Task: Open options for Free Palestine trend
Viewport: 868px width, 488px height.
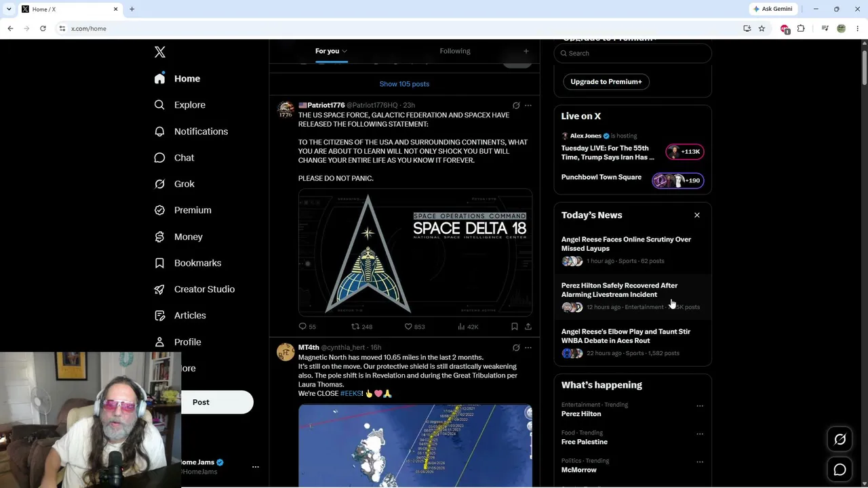Action: click(x=700, y=434)
